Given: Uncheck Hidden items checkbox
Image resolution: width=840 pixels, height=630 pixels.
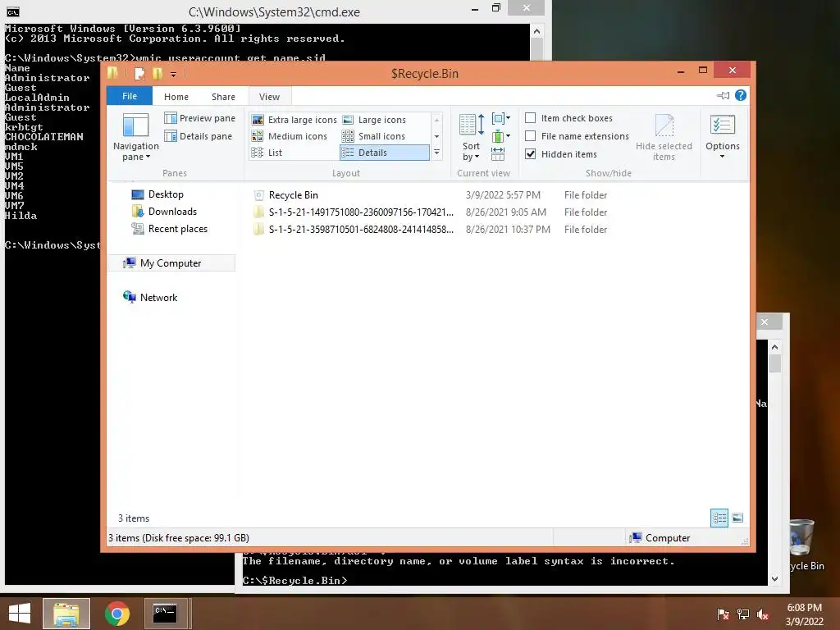Looking at the screenshot, I should click(531, 153).
